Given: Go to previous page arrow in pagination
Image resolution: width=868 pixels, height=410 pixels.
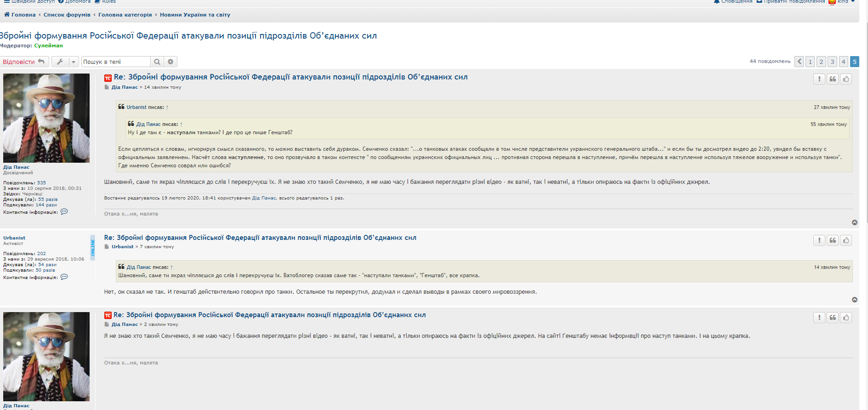Looking at the screenshot, I should pyautogui.click(x=799, y=62).
